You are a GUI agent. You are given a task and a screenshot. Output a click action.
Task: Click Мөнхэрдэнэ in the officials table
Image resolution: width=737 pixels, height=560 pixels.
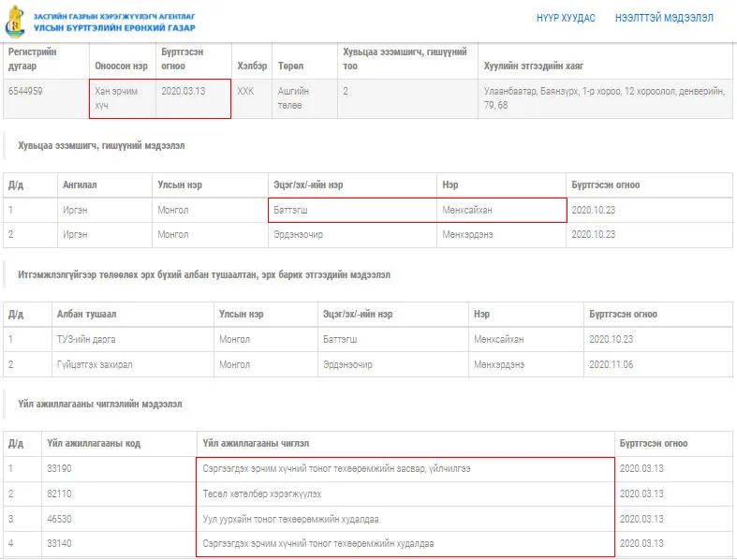pos(499,365)
